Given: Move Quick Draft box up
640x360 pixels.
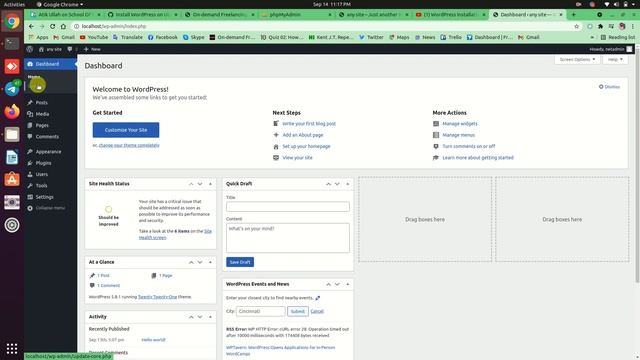Looking at the screenshot, I should (x=328, y=184).
